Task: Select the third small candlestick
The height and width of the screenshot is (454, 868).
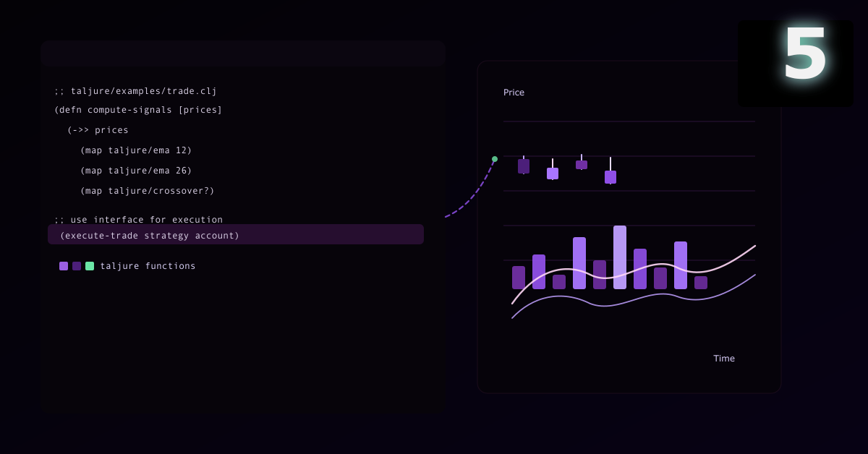Action: coord(582,165)
